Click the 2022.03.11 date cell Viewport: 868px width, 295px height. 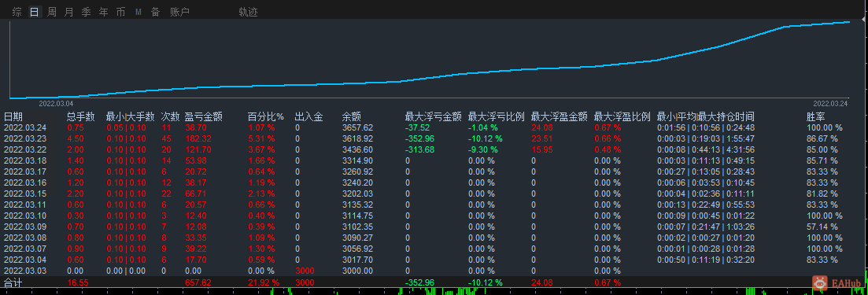click(x=25, y=205)
